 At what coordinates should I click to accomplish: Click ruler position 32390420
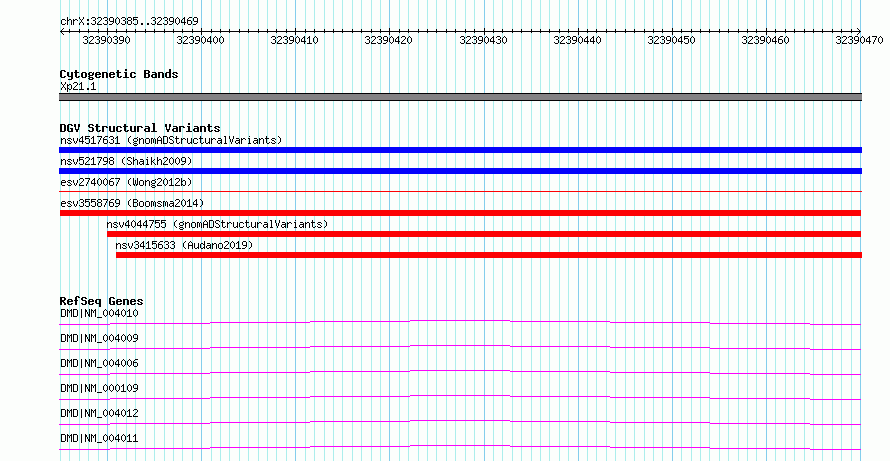tap(388, 40)
